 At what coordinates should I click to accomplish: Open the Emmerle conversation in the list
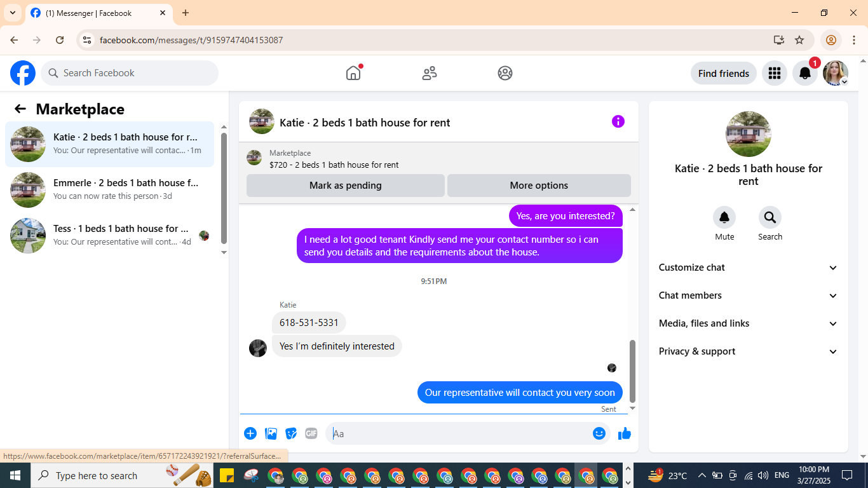pos(109,190)
